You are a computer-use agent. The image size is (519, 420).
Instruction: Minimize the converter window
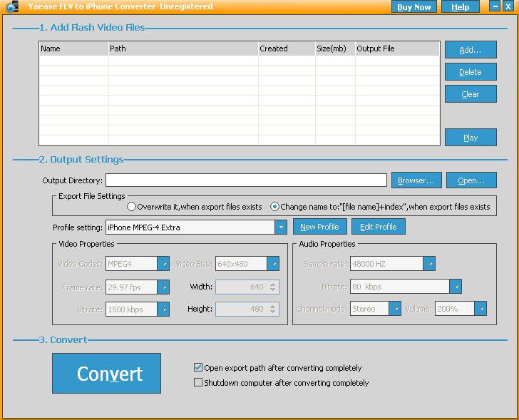(495, 6)
